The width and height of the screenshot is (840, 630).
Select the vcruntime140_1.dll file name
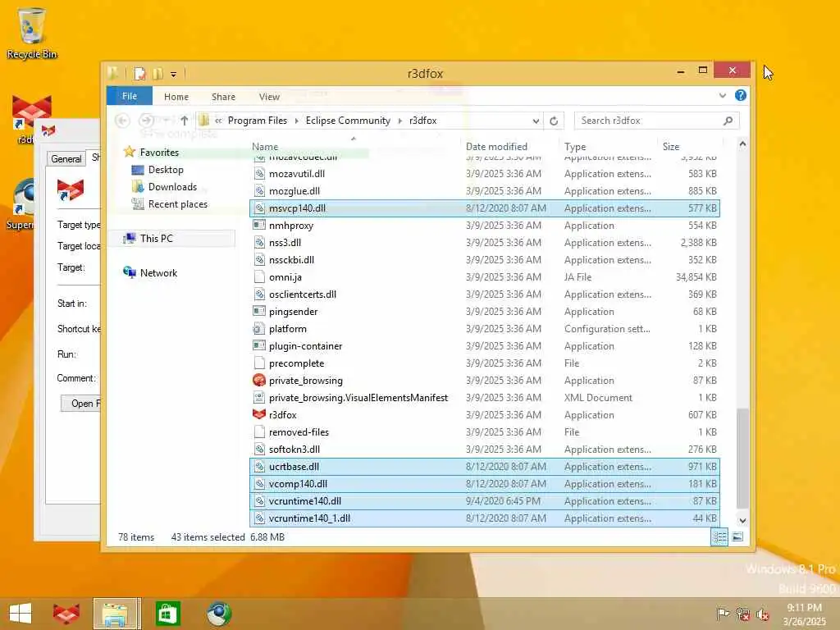pyautogui.click(x=309, y=518)
